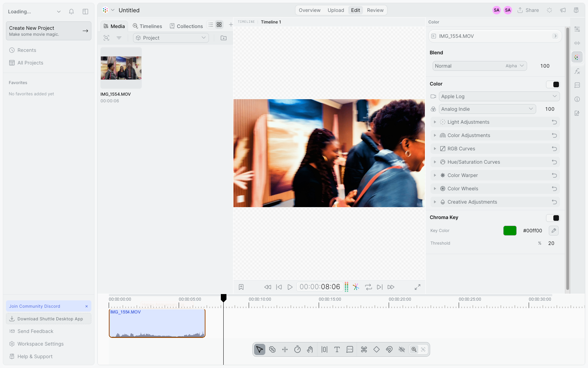Toggle loop playback
Image resolution: width=588 pixels, height=368 pixels.
369,287
